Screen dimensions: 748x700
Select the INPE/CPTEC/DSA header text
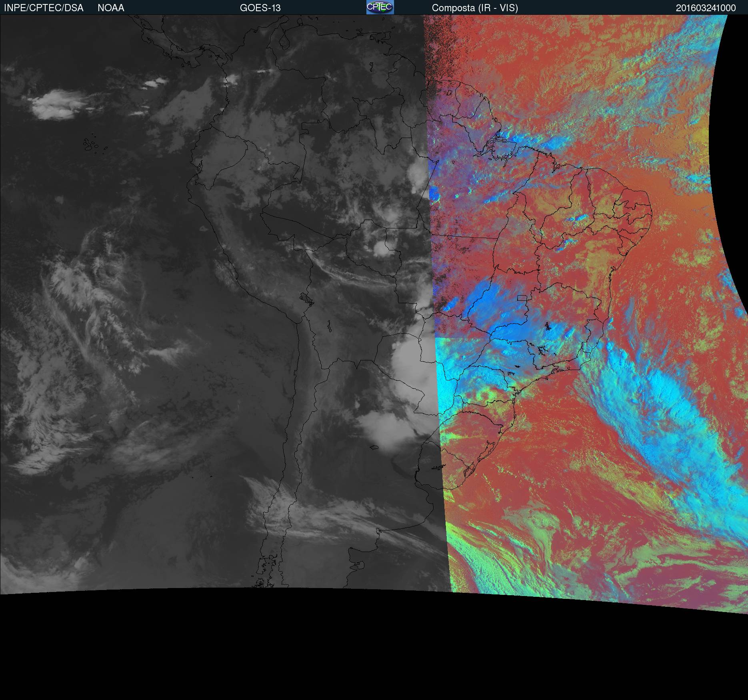[x=44, y=8]
